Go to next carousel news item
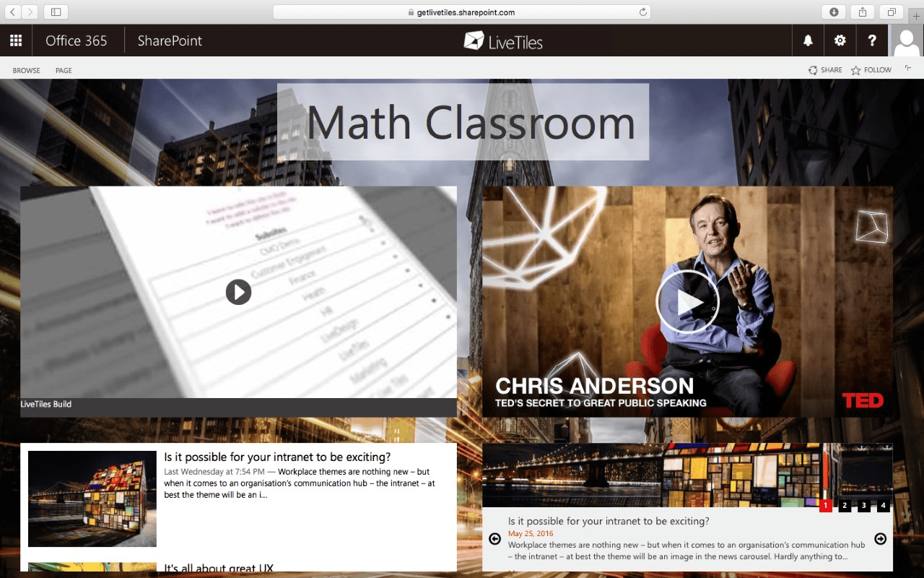This screenshot has height=578, width=924. pyautogui.click(x=880, y=538)
